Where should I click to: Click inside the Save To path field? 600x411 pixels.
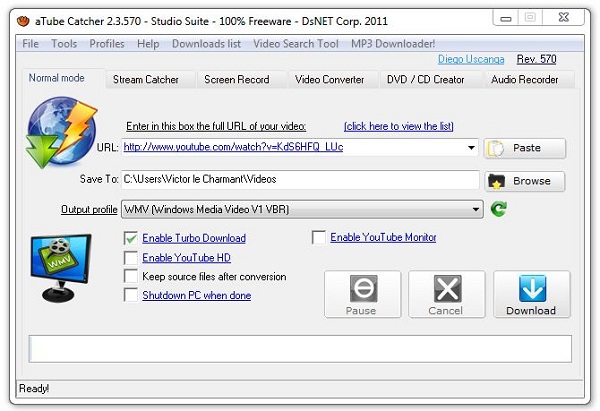pyautogui.click(x=300, y=180)
